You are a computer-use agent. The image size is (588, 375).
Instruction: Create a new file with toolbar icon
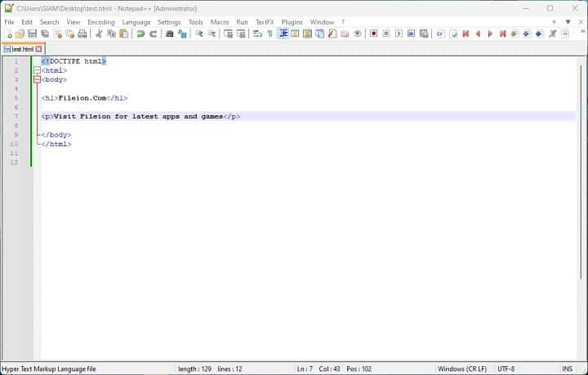point(9,34)
